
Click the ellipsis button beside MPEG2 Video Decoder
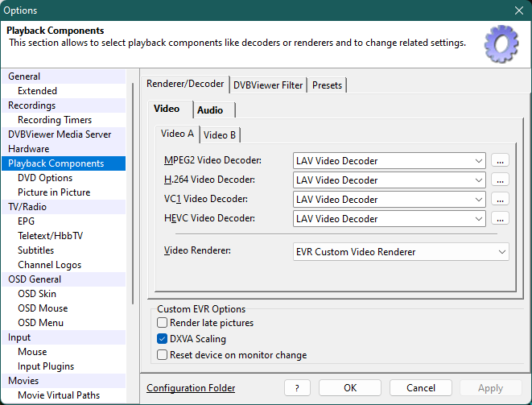(x=501, y=161)
